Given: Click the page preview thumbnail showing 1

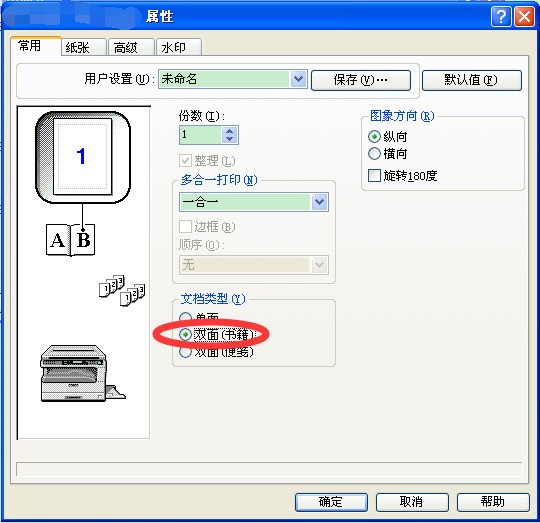Looking at the screenshot, I should pyautogui.click(x=83, y=157).
